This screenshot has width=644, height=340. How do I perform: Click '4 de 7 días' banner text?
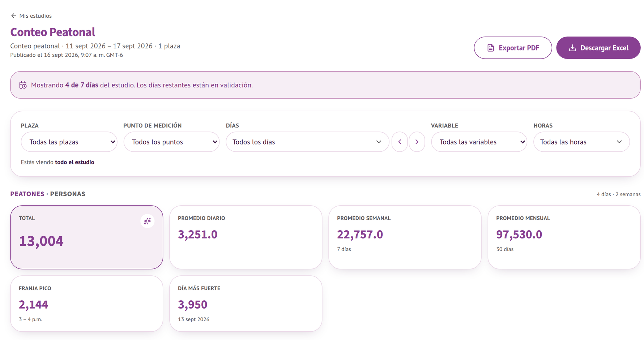(x=82, y=85)
